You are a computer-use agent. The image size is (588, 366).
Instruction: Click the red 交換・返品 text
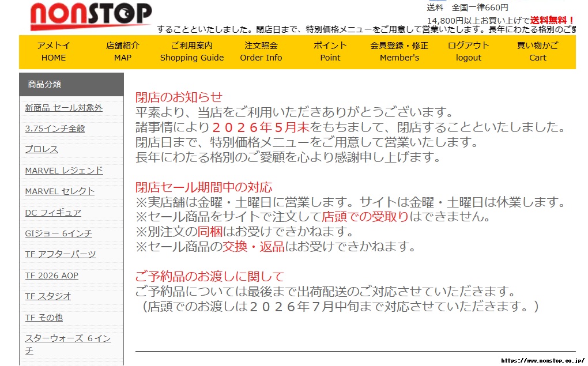(254, 247)
